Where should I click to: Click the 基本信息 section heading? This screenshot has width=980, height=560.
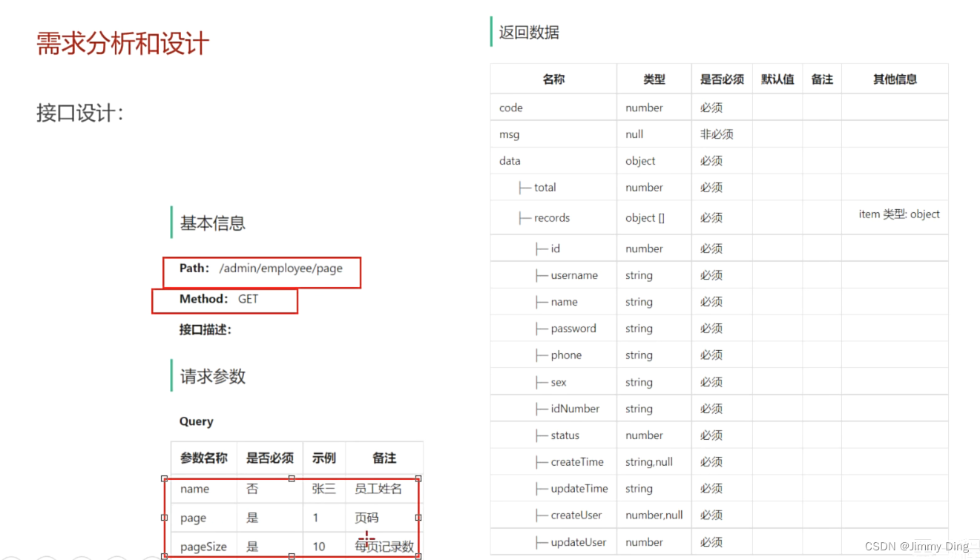click(x=213, y=223)
